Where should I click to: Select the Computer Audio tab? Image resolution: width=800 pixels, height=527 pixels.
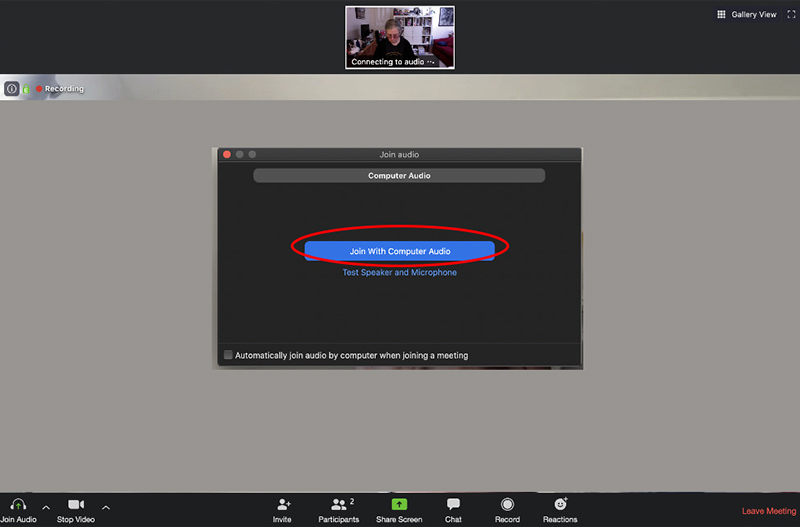tap(399, 175)
